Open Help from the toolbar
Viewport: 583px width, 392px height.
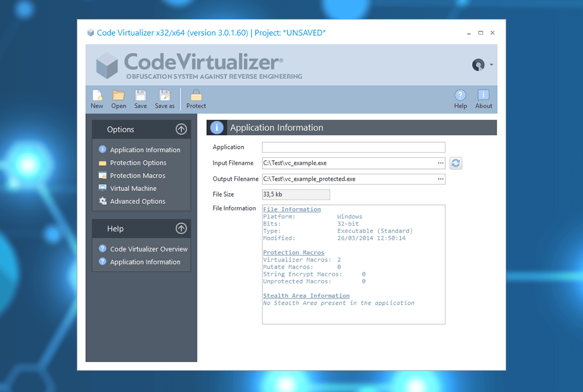tap(460, 99)
